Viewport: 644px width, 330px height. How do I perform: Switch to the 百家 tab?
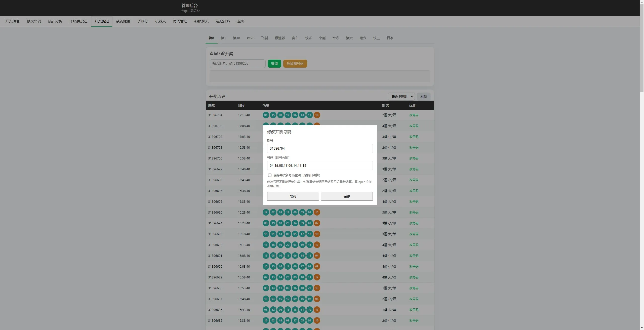point(390,38)
